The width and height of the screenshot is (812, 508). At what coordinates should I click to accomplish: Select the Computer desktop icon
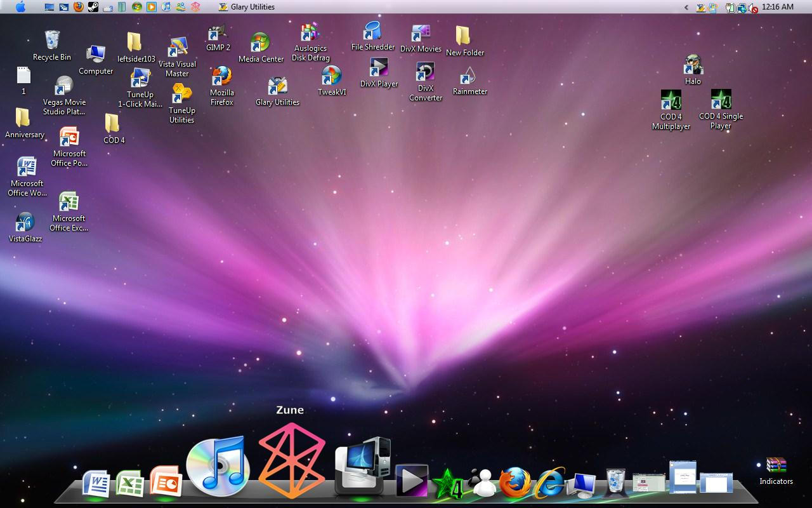[x=96, y=60]
